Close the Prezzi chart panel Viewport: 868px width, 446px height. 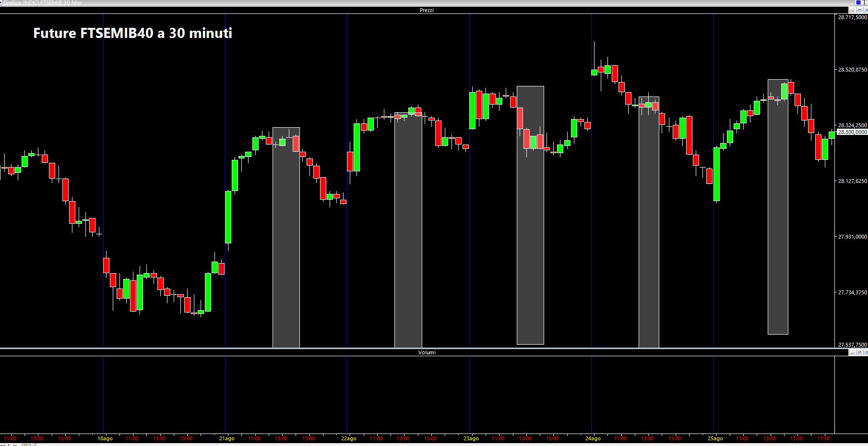point(865,10)
